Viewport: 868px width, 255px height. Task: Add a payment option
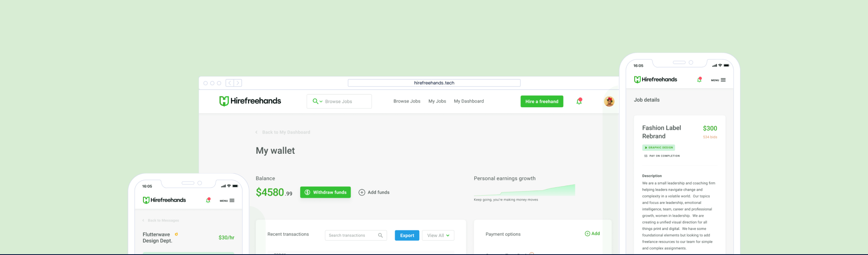tap(592, 234)
